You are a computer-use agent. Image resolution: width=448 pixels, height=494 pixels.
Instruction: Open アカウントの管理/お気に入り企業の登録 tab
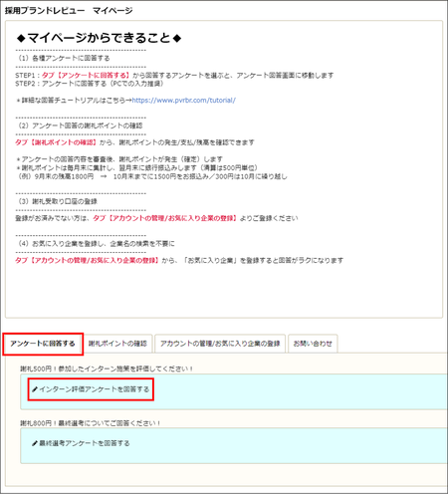220,344
